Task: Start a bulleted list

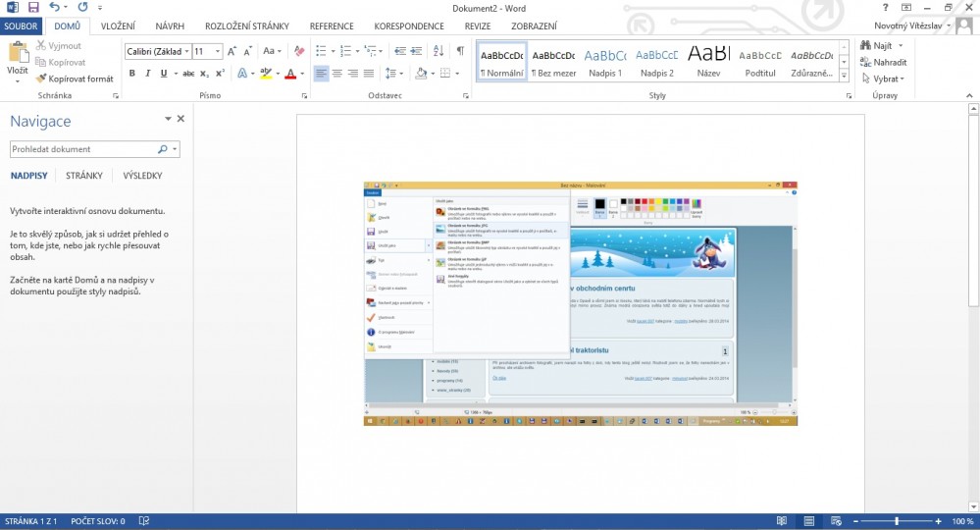Action: (323, 51)
